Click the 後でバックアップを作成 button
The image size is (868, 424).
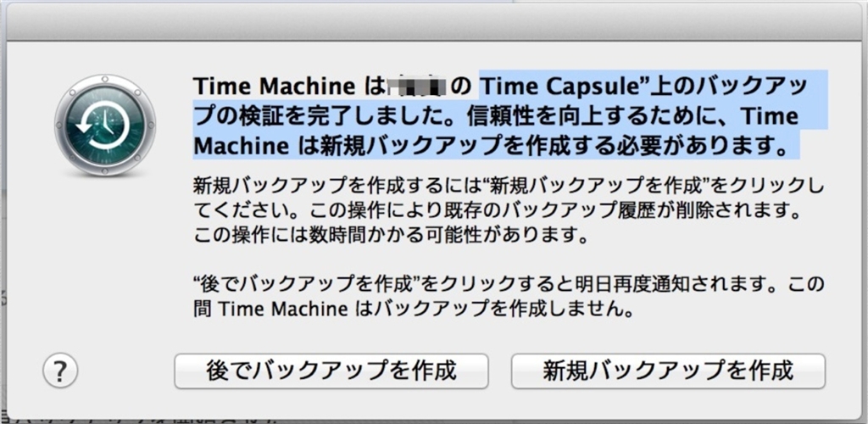coord(331,371)
